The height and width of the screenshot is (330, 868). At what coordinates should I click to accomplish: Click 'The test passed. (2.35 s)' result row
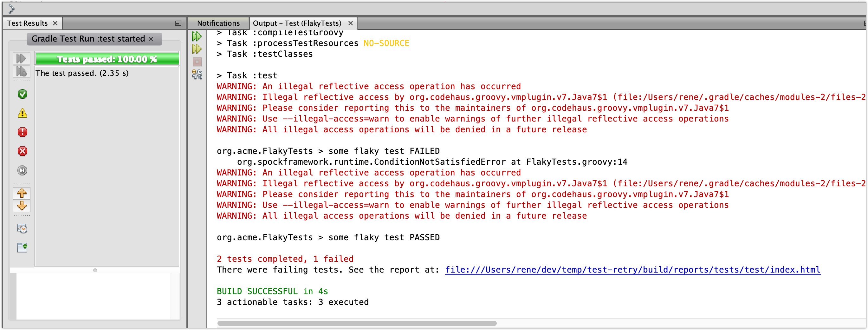pos(82,73)
